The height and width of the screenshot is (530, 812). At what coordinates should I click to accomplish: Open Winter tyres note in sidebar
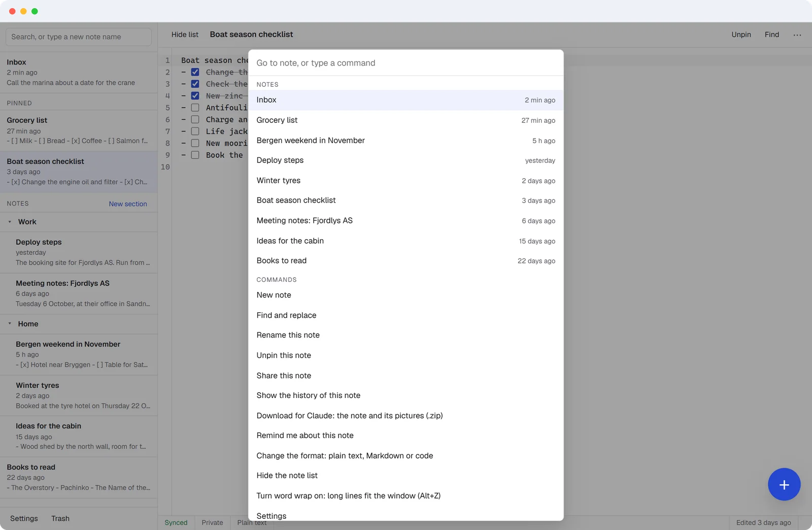pyautogui.click(x=79, y=395)
